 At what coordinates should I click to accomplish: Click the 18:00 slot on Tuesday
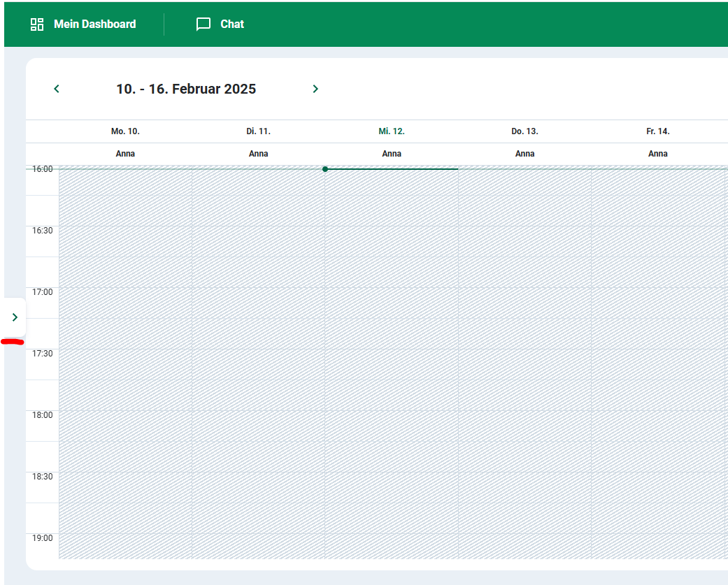click(258, 426)
